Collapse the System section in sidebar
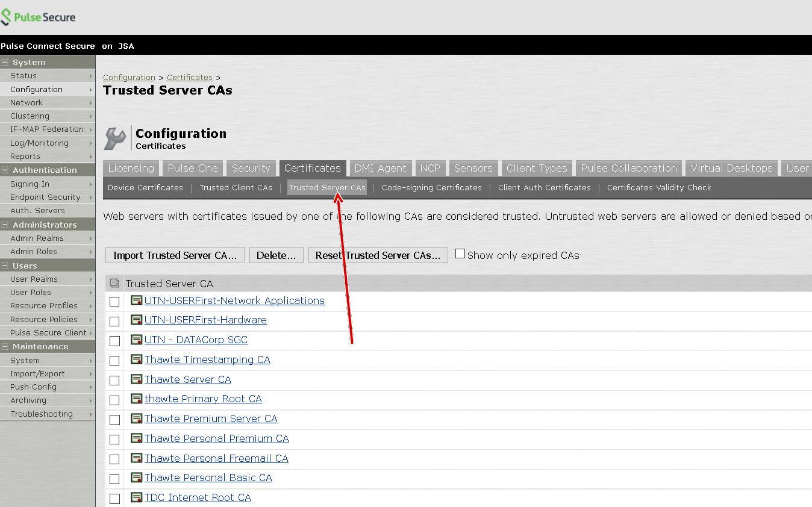Screen dimensions: 812x507 5,62
